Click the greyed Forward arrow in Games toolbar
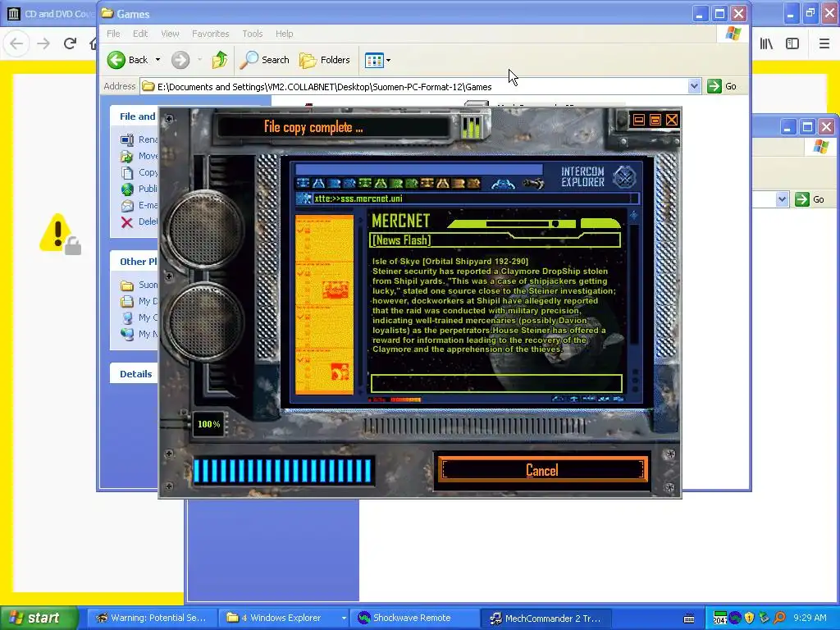Image resolution: width=840 pixels, height=630 pixels. pos(180,60)
